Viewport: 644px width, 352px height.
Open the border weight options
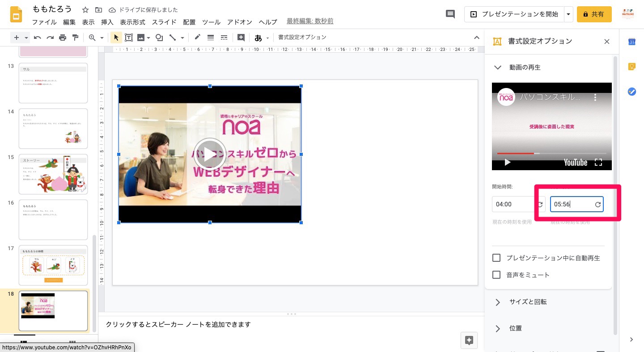(211, 38)
